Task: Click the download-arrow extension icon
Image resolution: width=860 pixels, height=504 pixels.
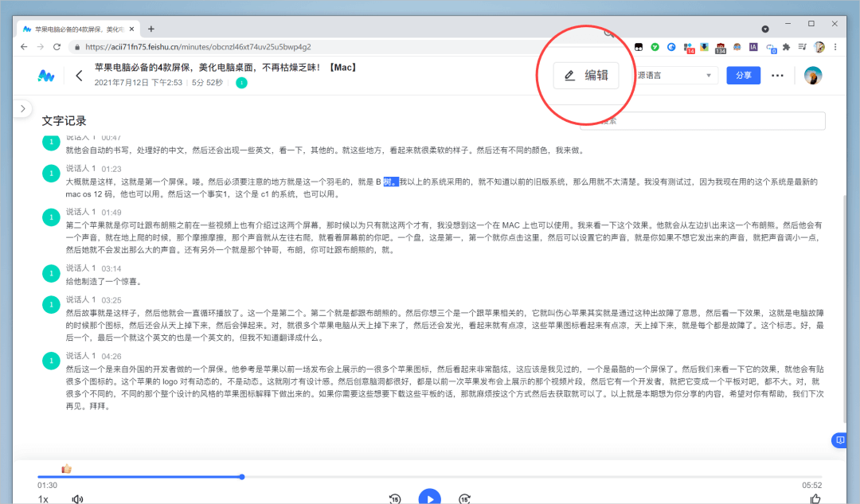Action: pos(704,47)
